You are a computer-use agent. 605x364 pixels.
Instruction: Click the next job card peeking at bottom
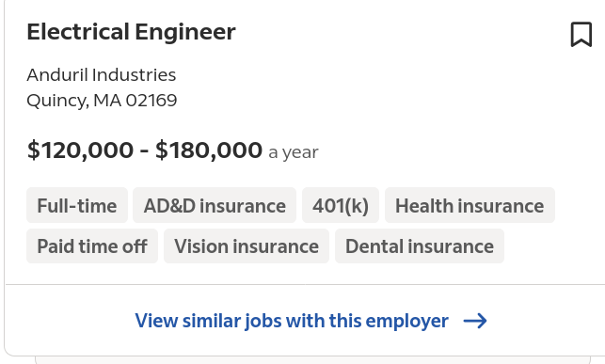tap(312, 360)
